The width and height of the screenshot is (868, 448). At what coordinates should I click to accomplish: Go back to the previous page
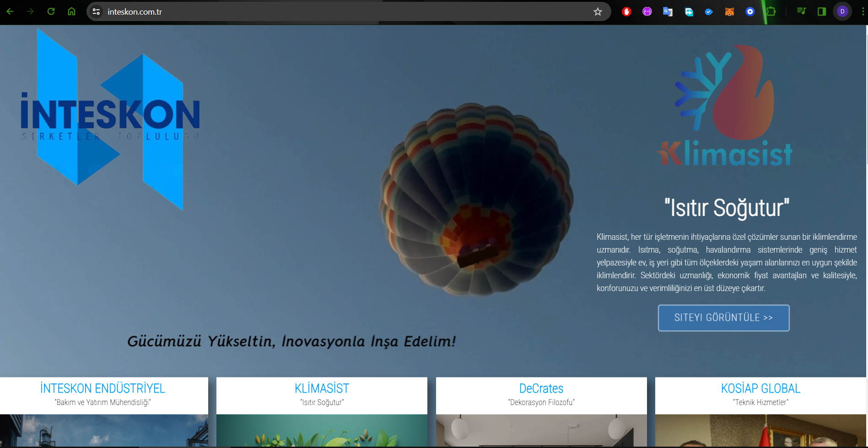tap(10, 11)
